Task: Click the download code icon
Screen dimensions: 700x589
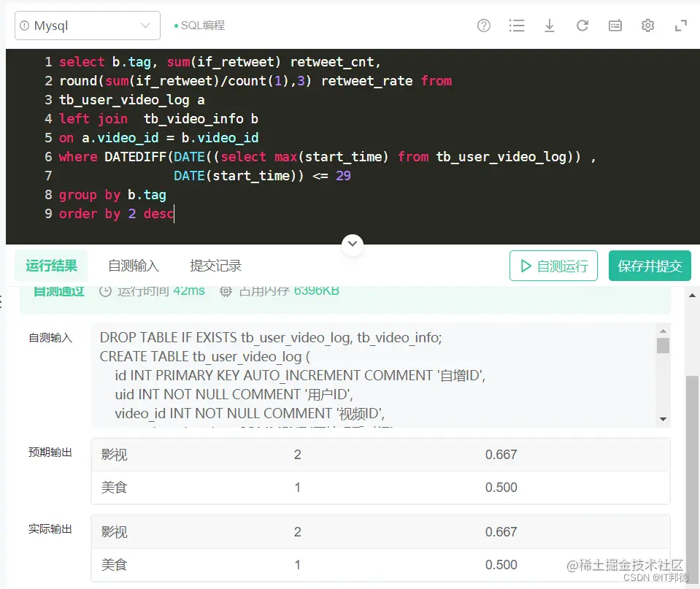Action: pos(550,26)
